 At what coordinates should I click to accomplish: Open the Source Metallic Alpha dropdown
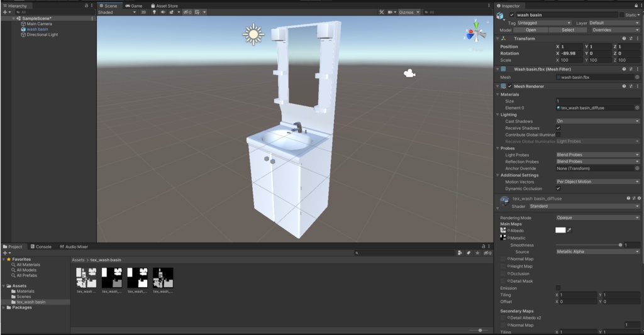(598, 251)
